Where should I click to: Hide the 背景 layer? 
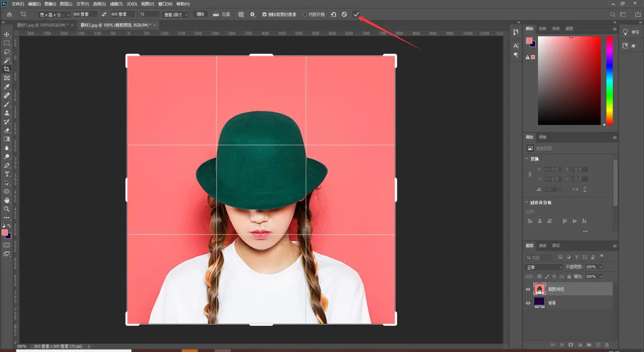tap(528, 303)
